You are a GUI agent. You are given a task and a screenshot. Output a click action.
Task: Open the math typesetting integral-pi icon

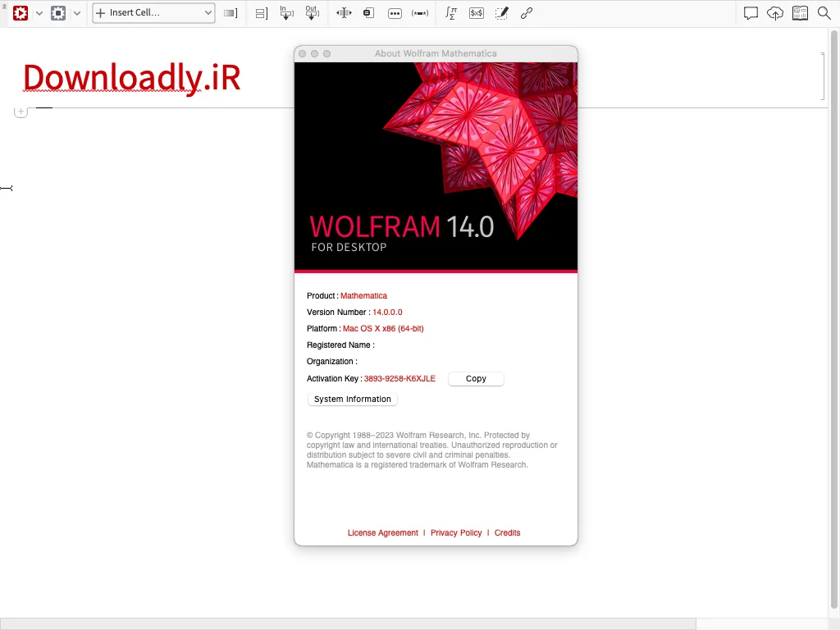click(451, 13)
